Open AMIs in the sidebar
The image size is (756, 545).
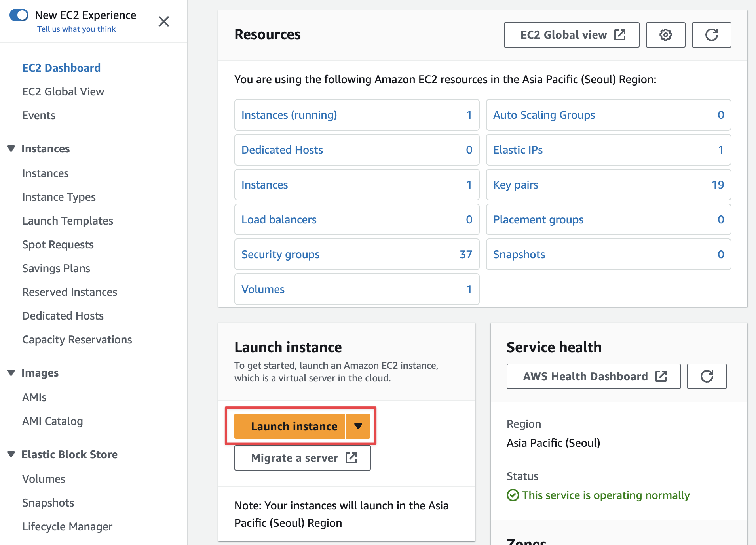tap(34, 397)
